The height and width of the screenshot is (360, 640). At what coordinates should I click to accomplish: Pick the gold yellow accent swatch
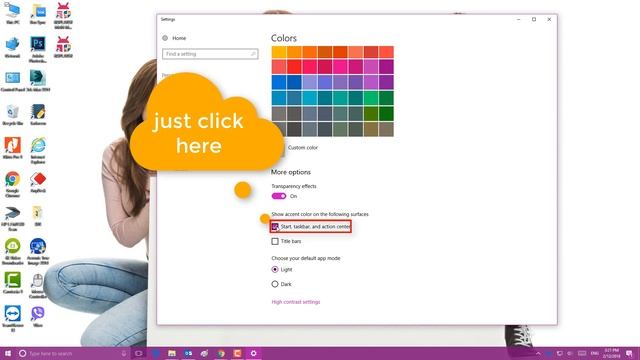click(x=279, y=52)
